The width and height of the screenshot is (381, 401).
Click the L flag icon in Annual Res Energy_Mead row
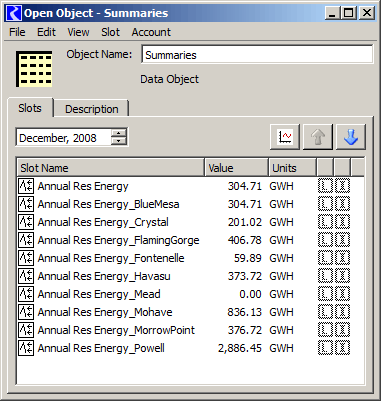click(x=325, y=294)
